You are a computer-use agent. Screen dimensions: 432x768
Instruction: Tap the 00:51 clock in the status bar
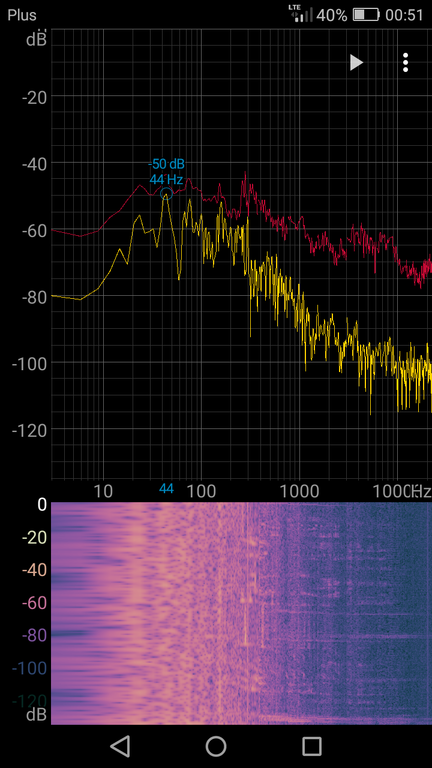coord(404,15)
